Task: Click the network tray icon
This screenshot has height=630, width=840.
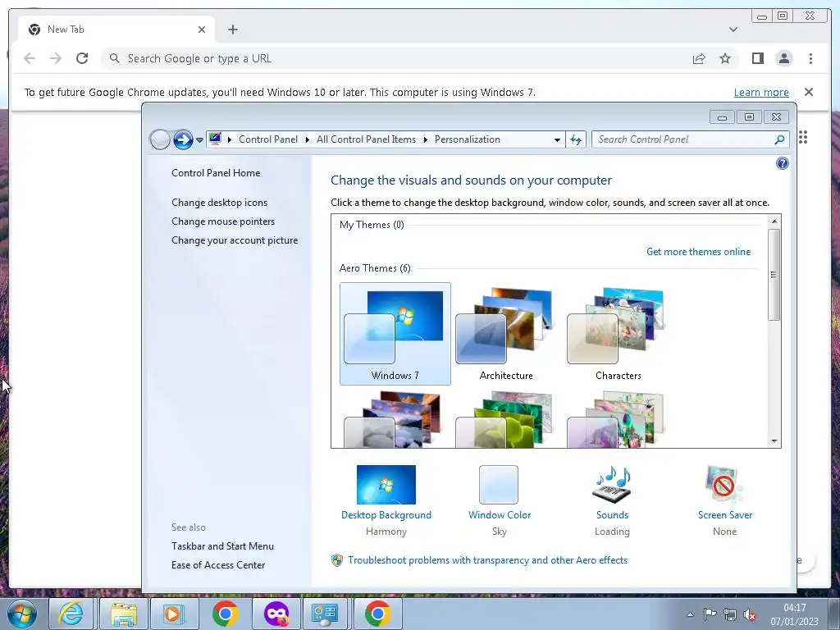Action: (729, 614)
